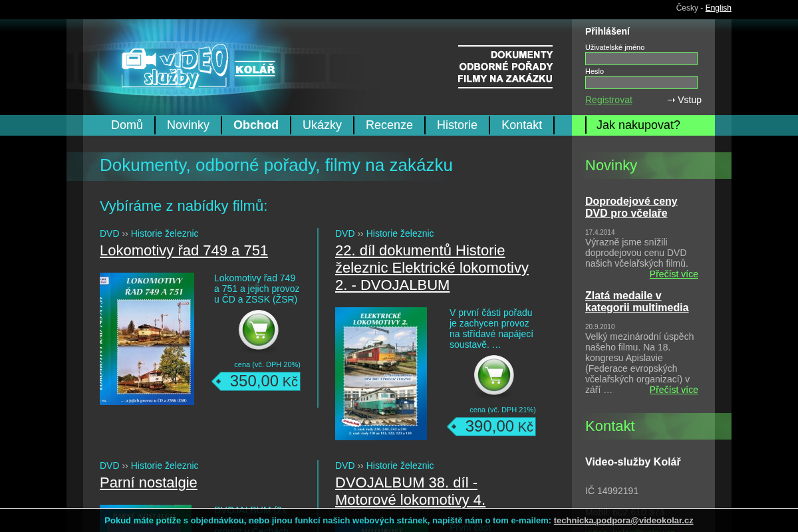The image size is (798, 532).
Task: Click the 350,00 Kč price tag
Action: 256,382
